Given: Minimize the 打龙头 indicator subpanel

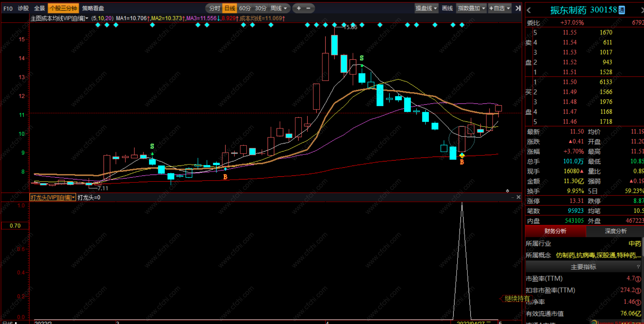Looking at the screenshot, I should click(x=512, y=197).
